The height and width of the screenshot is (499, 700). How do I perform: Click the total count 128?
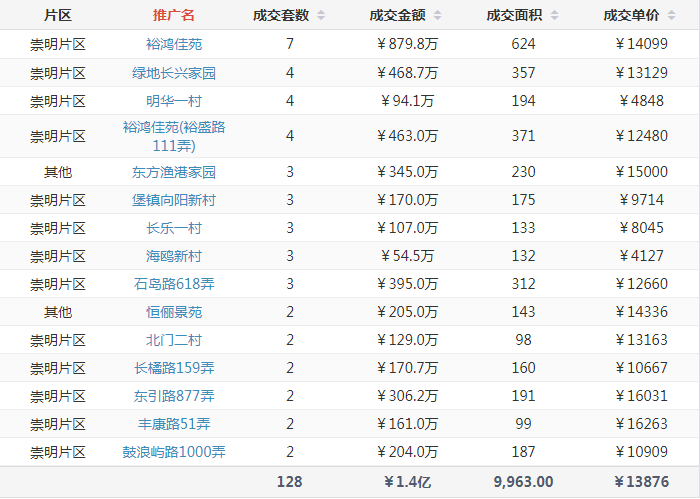tap(290, 482)
